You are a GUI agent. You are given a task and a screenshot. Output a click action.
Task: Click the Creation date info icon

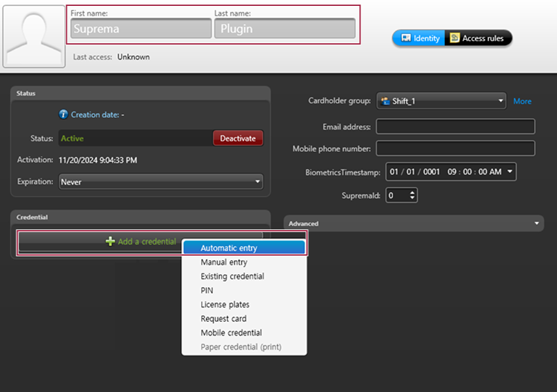[x=64, y=115]
